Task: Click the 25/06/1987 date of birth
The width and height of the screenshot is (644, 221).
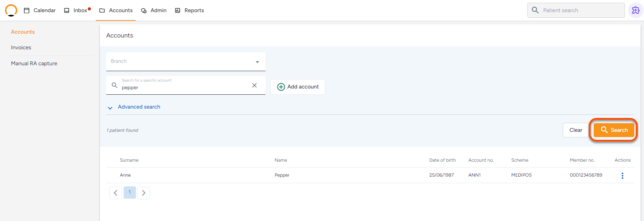Action: 441,175
